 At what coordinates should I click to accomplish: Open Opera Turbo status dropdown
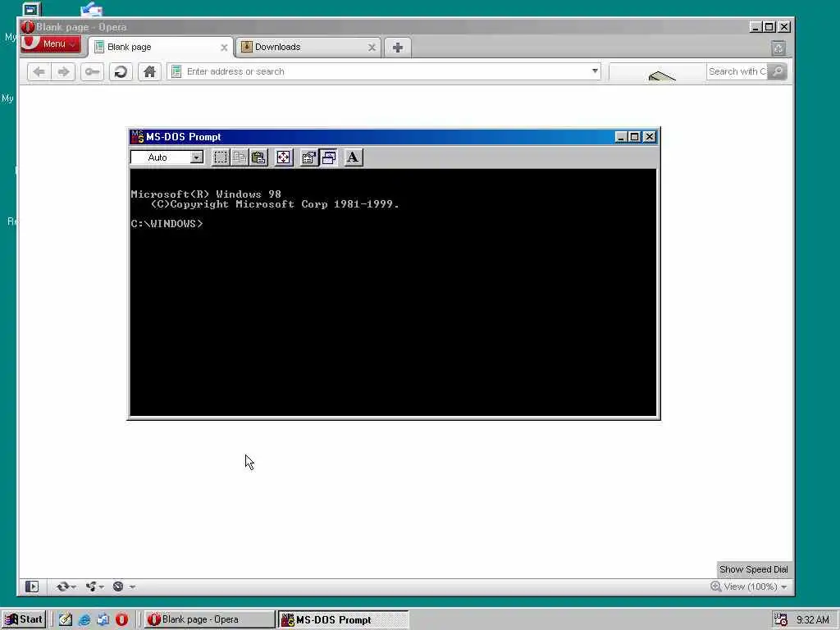(x=123, y=587)
